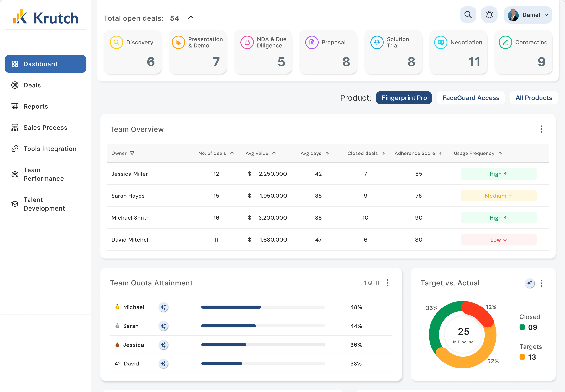Open notifications bell icon

point(489,15)
